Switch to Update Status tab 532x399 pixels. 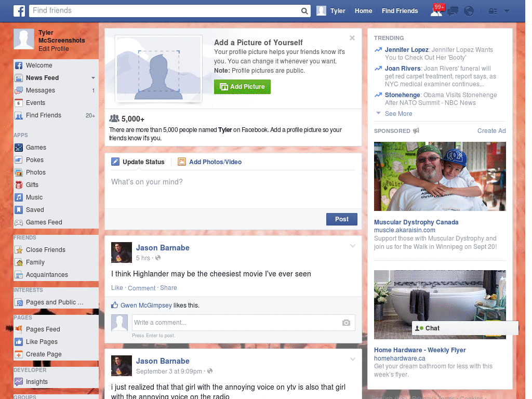[138, 162]
